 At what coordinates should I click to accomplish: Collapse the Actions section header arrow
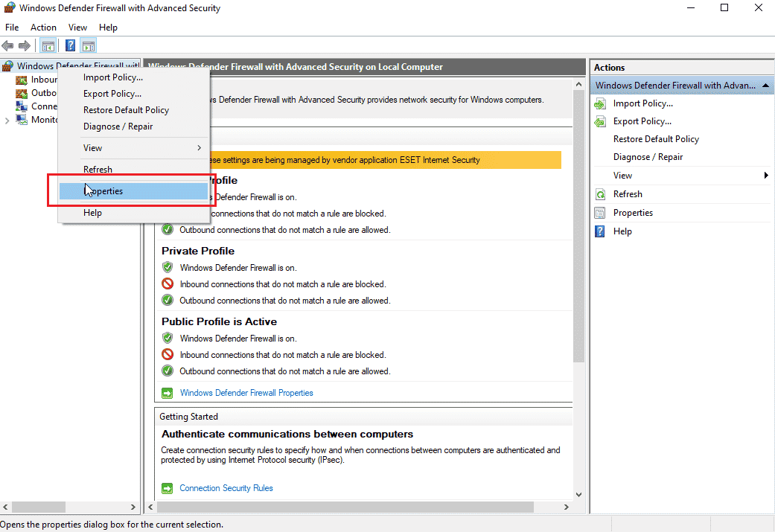[765, 86]
